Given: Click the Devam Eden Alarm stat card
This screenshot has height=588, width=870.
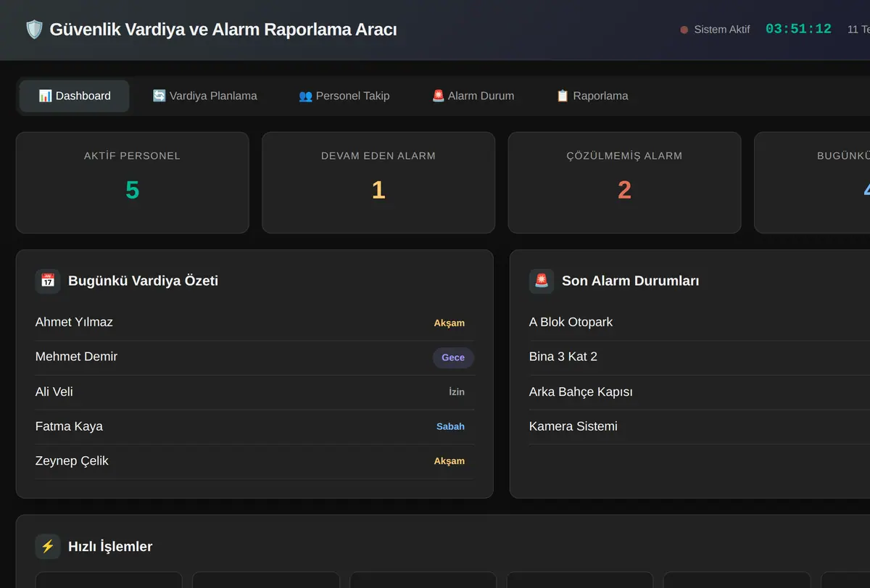Looking at the screenshot, I should point(378,183).
